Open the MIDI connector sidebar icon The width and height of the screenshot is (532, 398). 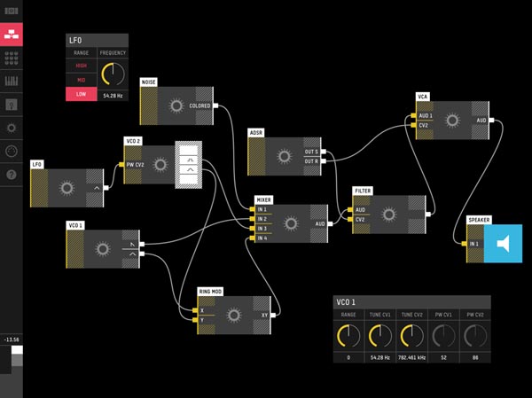(x=12, y=151)
